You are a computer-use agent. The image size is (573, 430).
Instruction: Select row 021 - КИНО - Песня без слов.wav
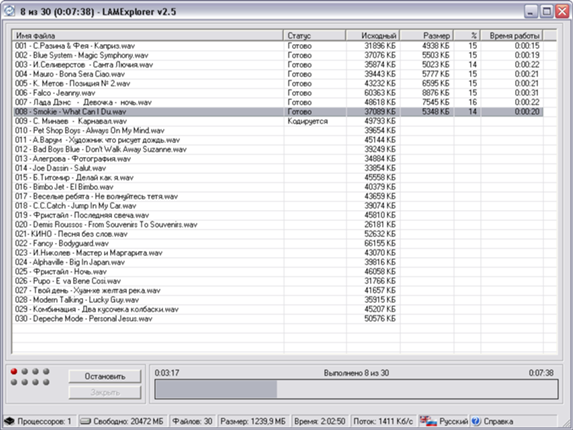coord(278,234)
